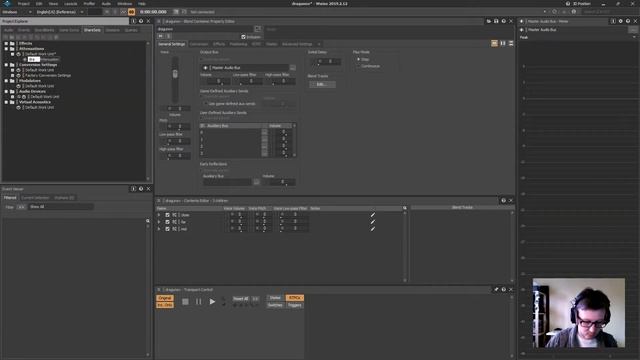Open help for Contents Editor panel
This screenshot has width=640, height=360.
coord(503,200)
